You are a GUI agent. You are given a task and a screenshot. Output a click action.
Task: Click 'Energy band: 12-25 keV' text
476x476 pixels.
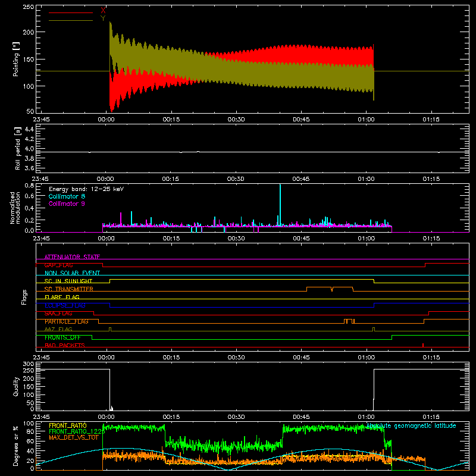(x=86, y=189)
